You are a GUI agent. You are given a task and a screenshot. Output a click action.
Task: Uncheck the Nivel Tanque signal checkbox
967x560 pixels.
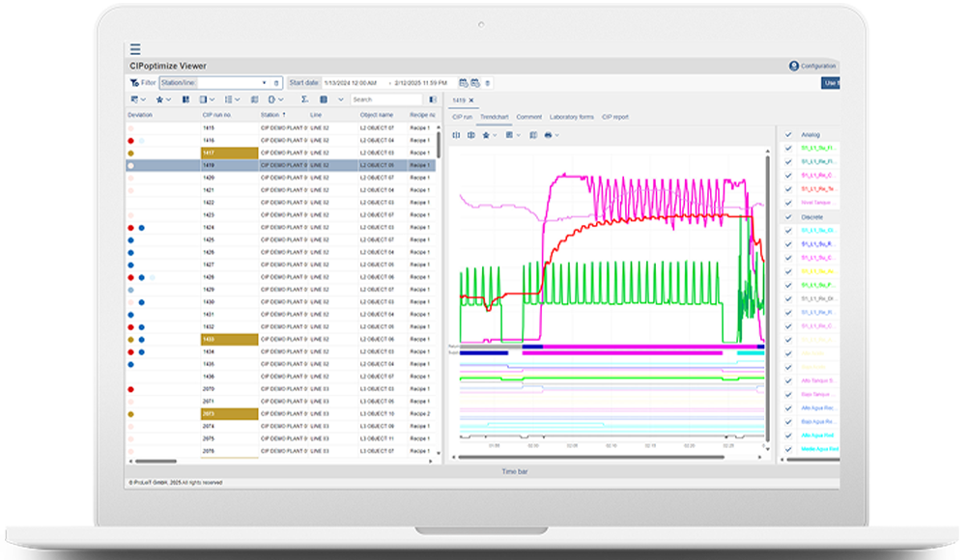(x=788, y=203)
